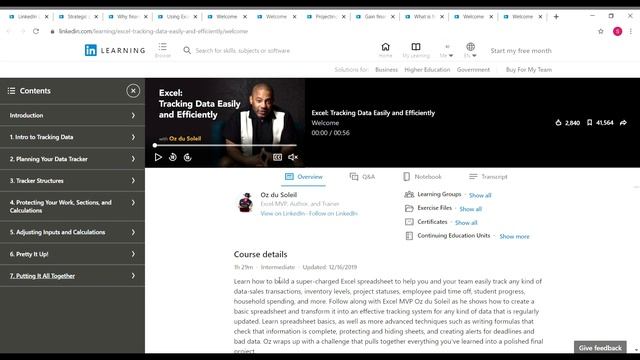Switch to the Q&A tab
Image resolution: width=640 pixels, height=360 pixels.
[x=362, y=177]
